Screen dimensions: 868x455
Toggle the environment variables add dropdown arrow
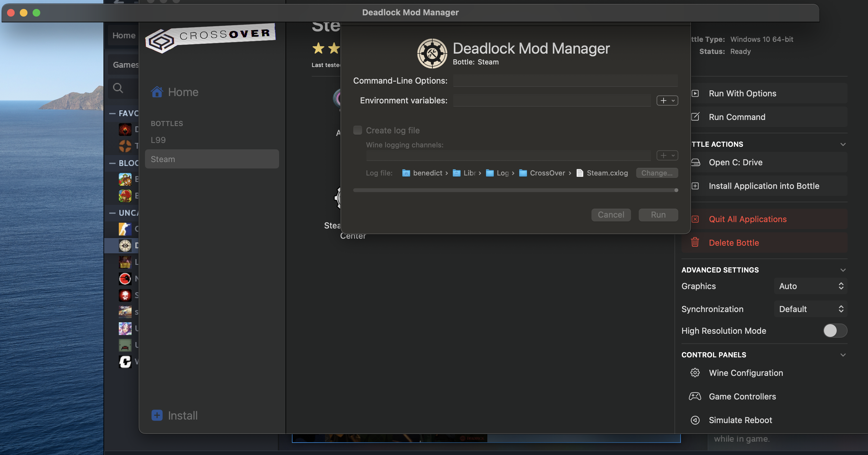pos(673,101)
